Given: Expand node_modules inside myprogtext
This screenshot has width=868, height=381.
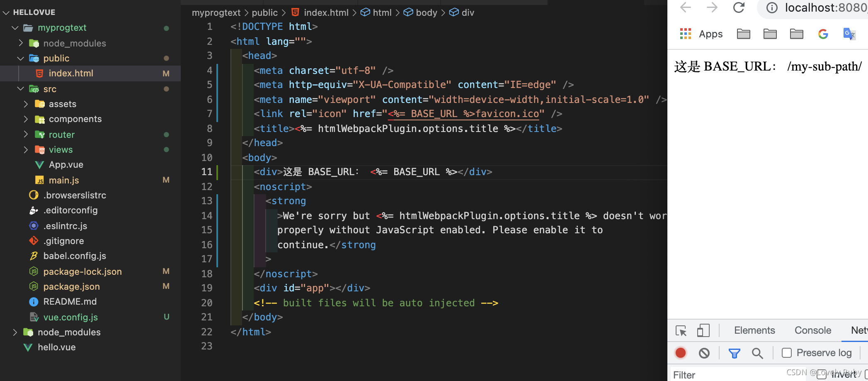Looking at the screenshot, I should pyautogui.click(x=21, y=43).
